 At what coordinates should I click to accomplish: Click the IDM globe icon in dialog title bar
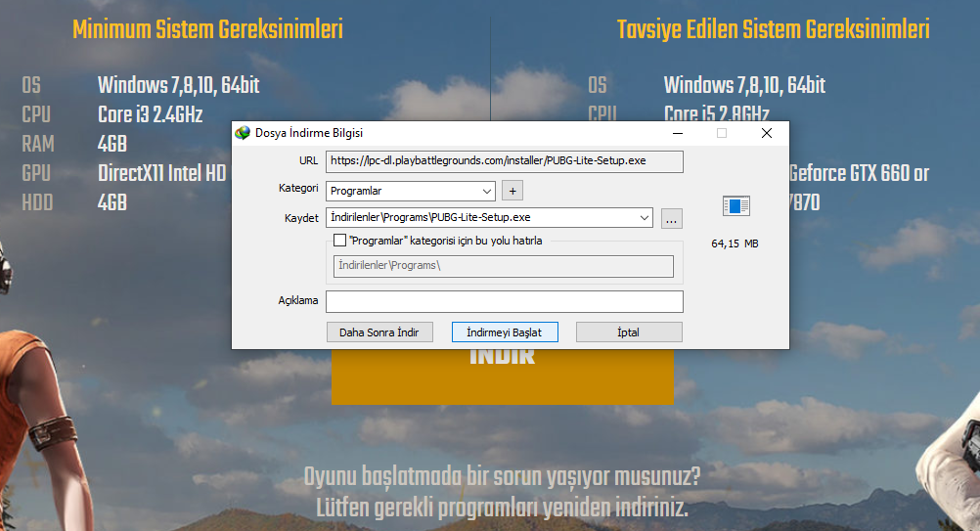click(243, 132)
